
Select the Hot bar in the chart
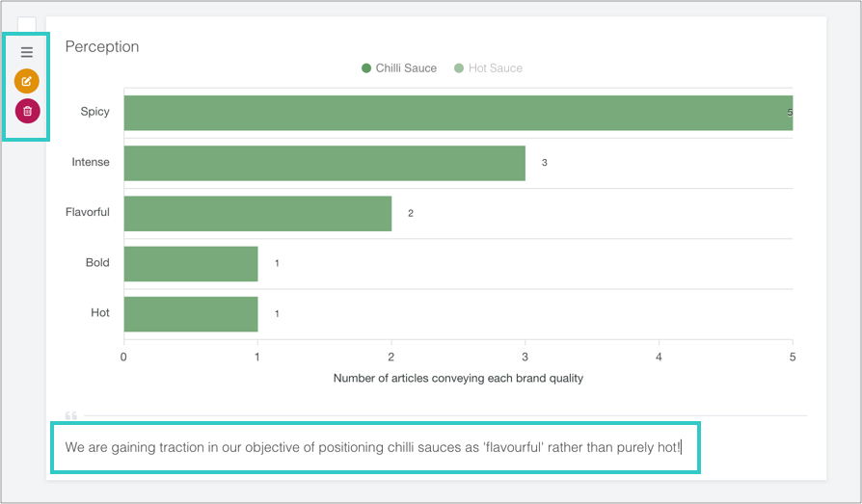pos(191,313)
